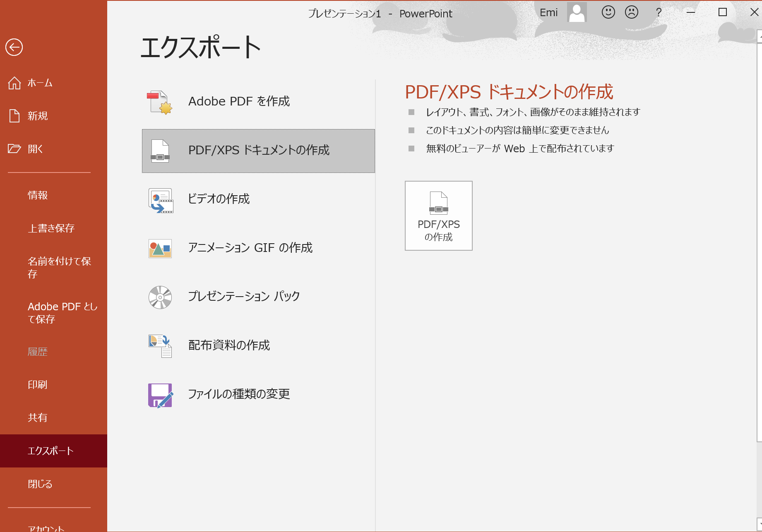
Task: Click the change file type floppy icon
Action: click(160, 395)
